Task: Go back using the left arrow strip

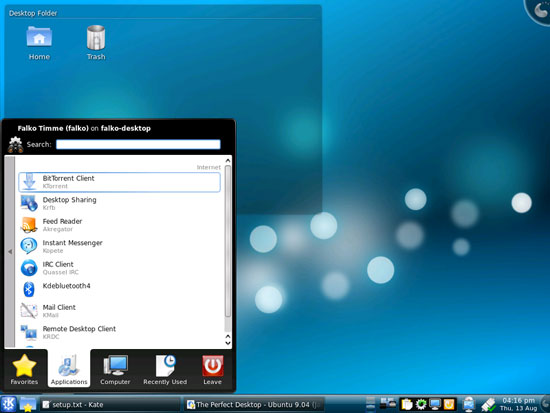Action: coord(10,252)
